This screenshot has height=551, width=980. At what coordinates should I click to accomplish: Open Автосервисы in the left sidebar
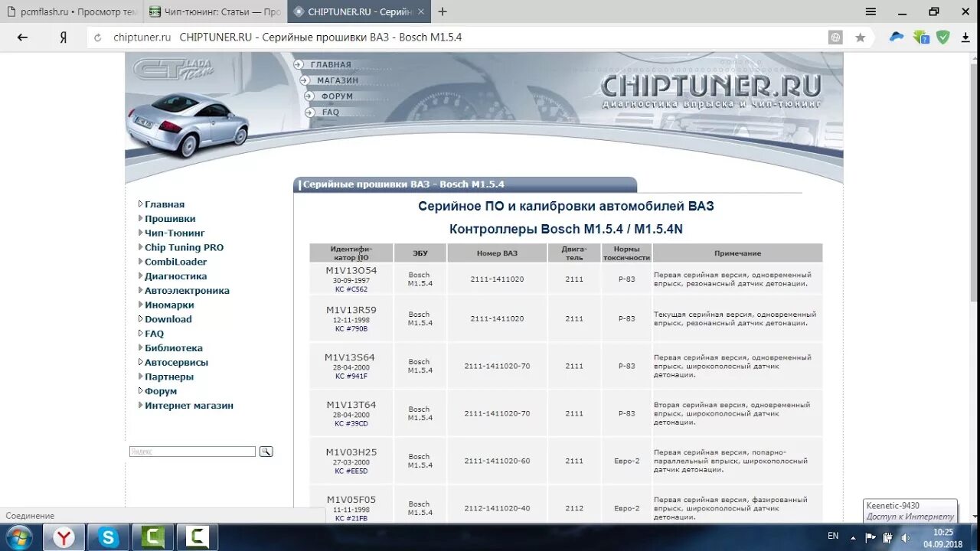(x=176, y=363)
